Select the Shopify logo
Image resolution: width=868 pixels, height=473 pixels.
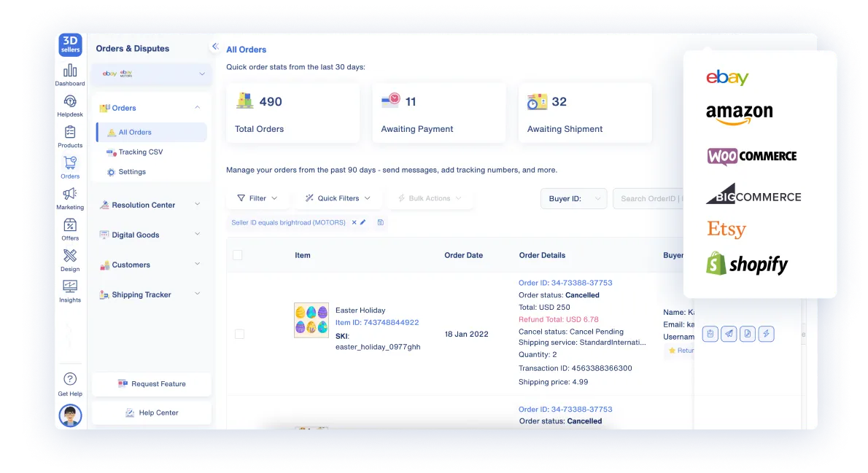tap(747, 264)
